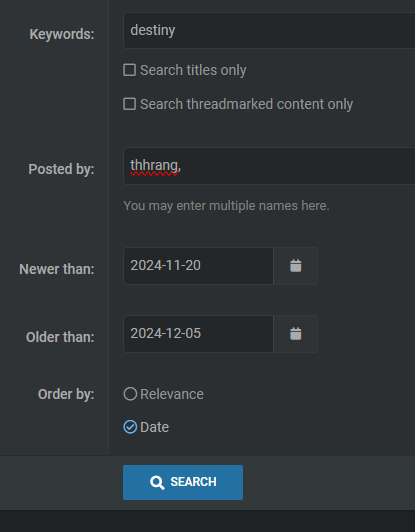Click the Newer than date field 2024-11-20

pyautogui.click(x=199, y=266)
